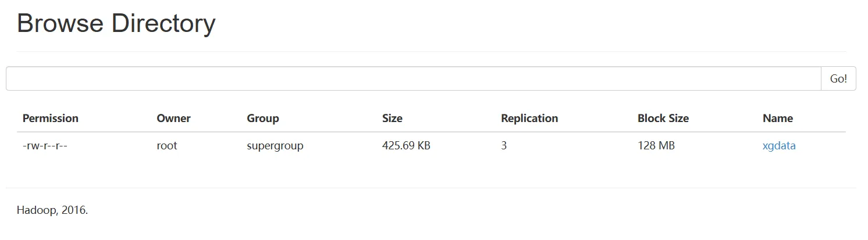Click the Size column header

pyautogui.click(x=392, y=118)
